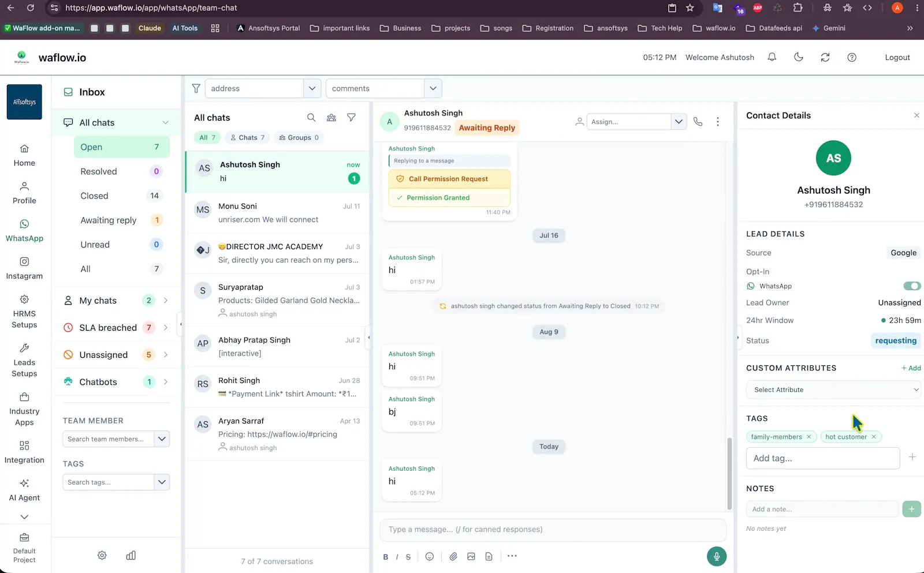Screen dimensions: 924x573
Task: Click the image upload icon
Action: pos(471,556)
